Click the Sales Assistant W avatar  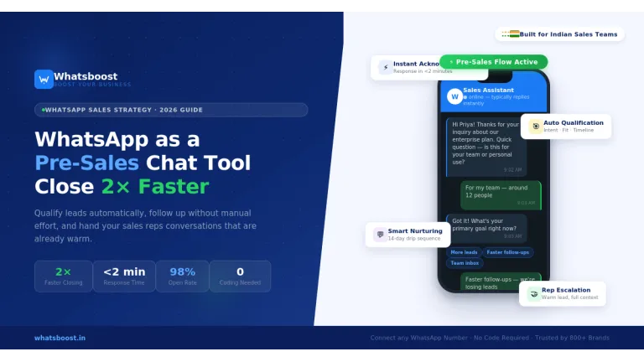point(454,97)
